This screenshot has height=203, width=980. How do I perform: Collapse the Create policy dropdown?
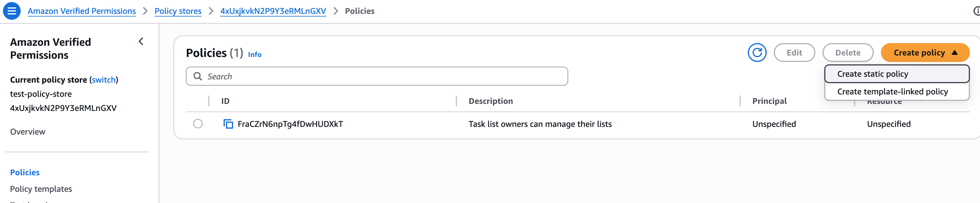[x=925, y=53]
